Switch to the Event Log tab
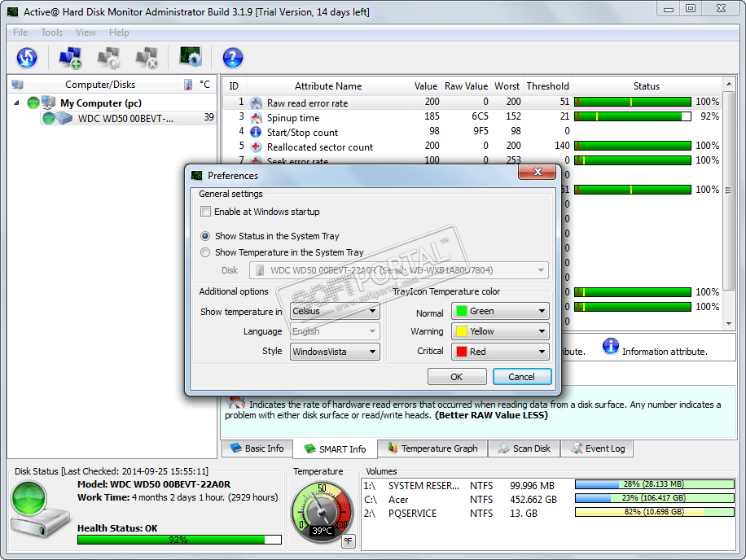The image size is (746, 560). point(597,448)
